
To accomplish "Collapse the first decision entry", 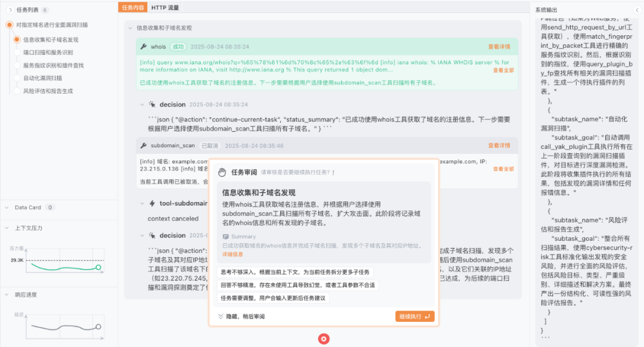I will [142, 105].
